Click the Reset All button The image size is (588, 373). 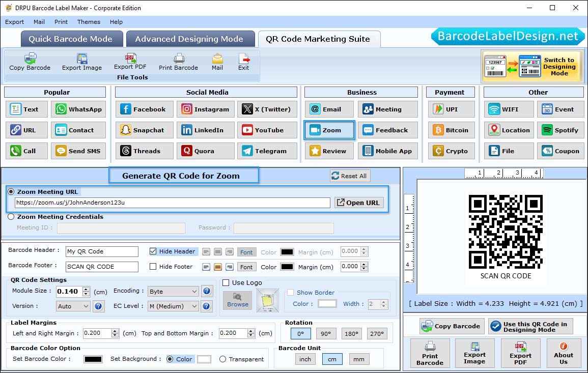point(350,176)
